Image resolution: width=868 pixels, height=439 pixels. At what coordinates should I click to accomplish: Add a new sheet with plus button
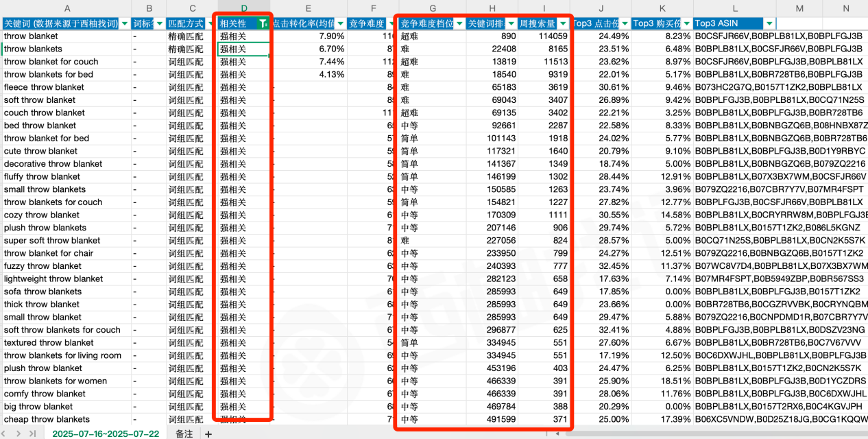point(208,434)
